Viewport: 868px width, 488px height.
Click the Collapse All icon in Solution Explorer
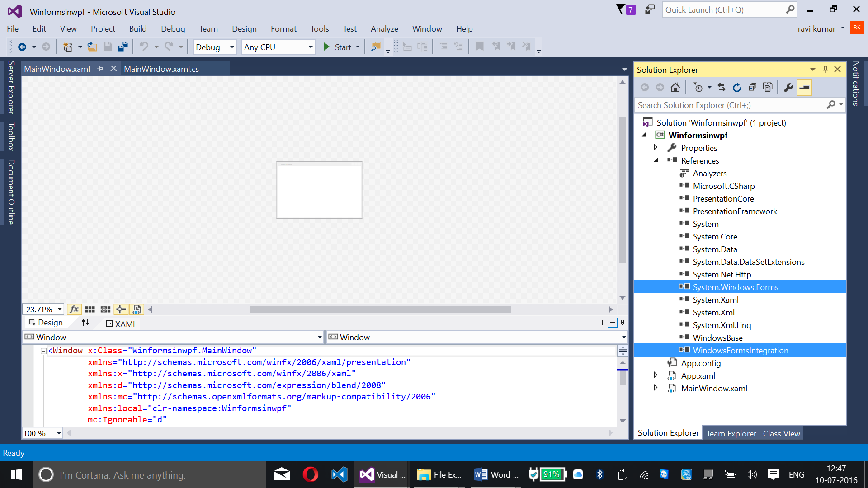(x=752, y=87)
